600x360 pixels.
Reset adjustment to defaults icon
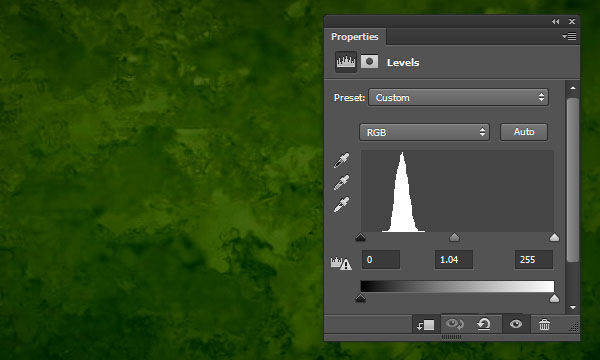[484, 324]
